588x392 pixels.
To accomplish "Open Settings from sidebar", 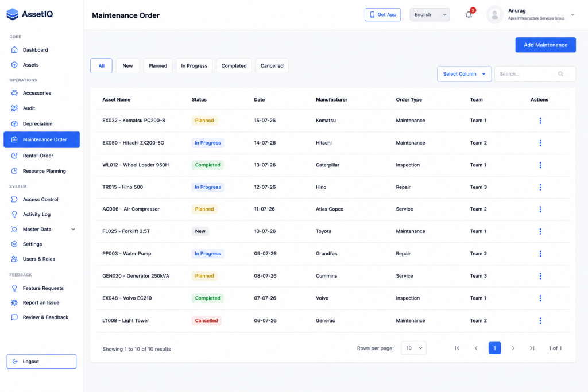I will pyautogui.click(x=32, y=244).
